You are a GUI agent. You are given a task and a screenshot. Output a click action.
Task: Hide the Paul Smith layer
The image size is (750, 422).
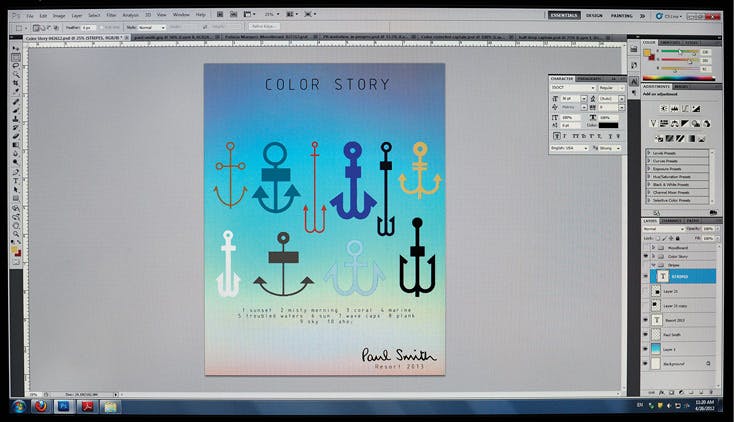646,334
